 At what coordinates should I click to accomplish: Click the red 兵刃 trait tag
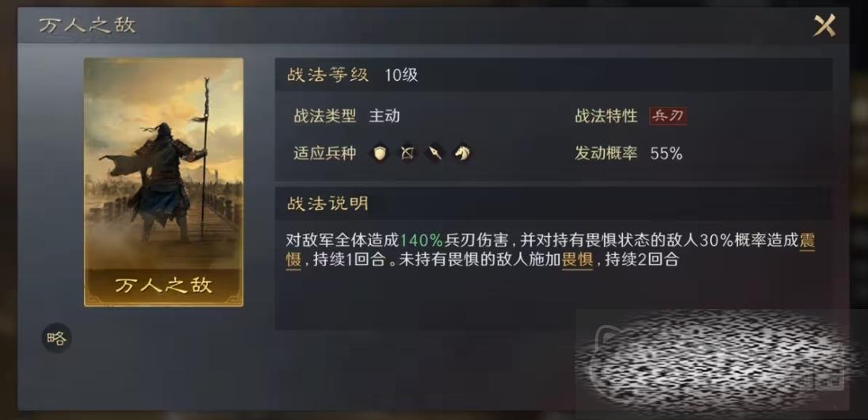668,116
